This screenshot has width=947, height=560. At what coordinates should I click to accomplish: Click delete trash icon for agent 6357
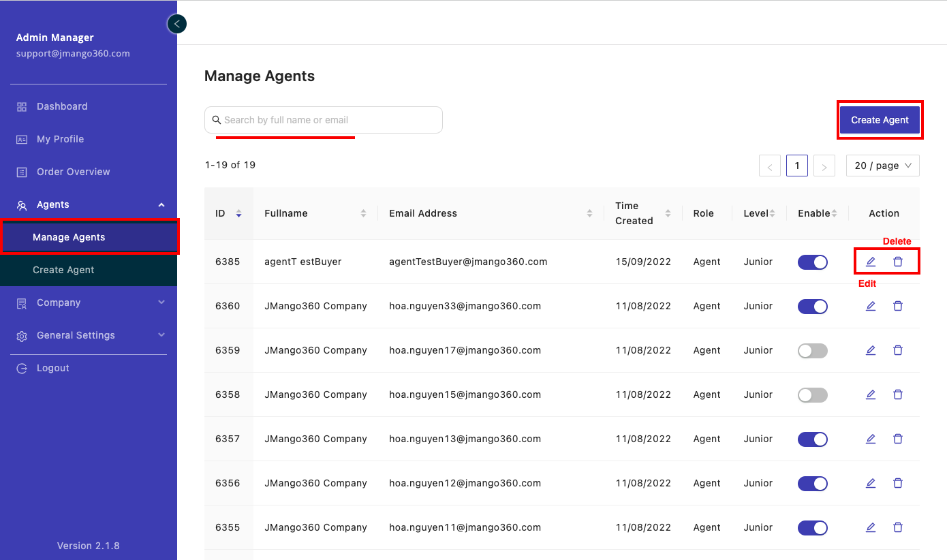click(898, 439)
